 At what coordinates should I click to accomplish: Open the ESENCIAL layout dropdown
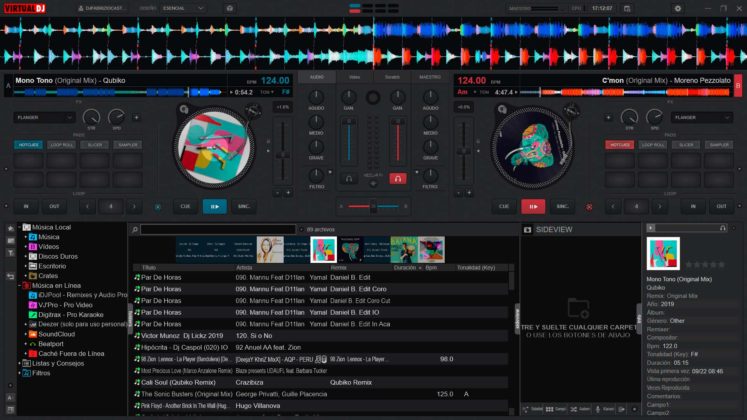click(183, 8)
